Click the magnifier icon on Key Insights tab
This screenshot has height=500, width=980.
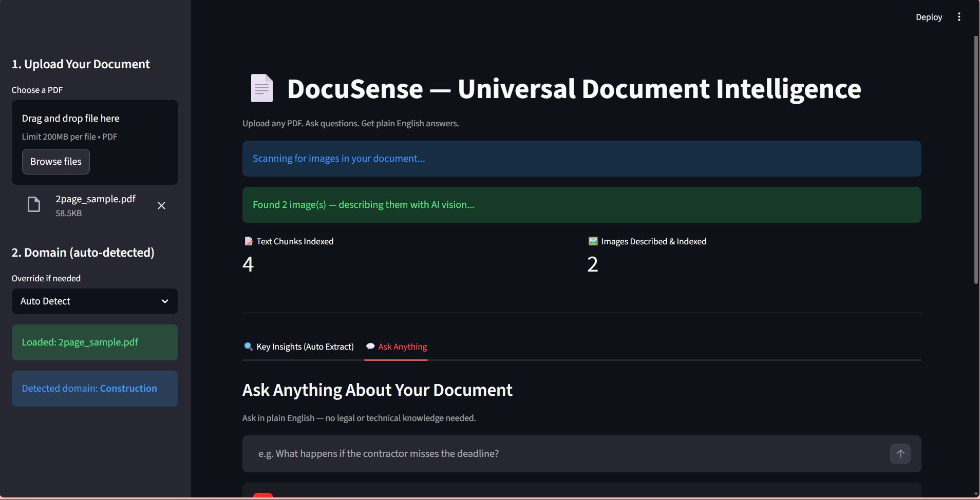coord(249,347)
